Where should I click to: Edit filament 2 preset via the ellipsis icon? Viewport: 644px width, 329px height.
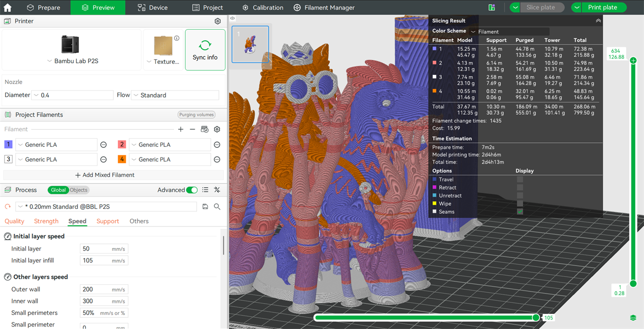click(x=217, y=145)
